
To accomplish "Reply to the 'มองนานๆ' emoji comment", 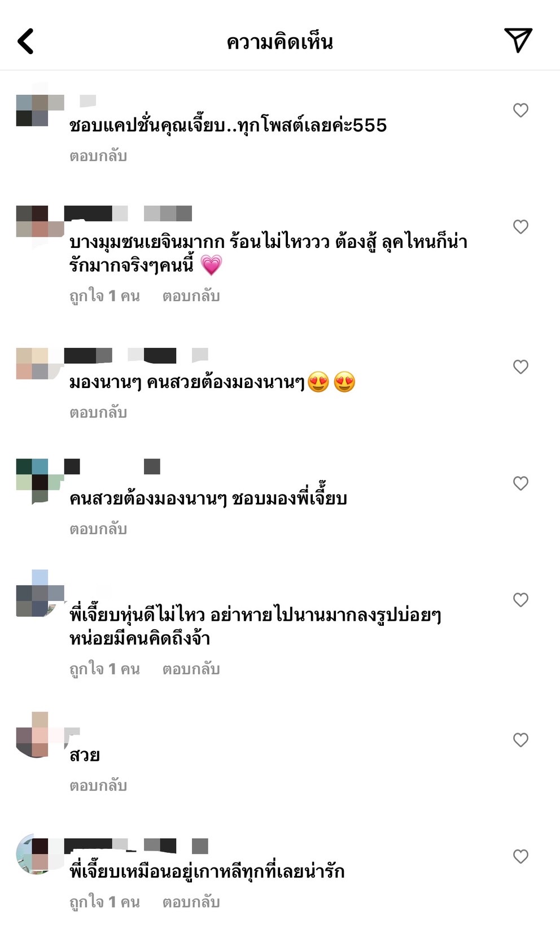I will pos(98,413).
